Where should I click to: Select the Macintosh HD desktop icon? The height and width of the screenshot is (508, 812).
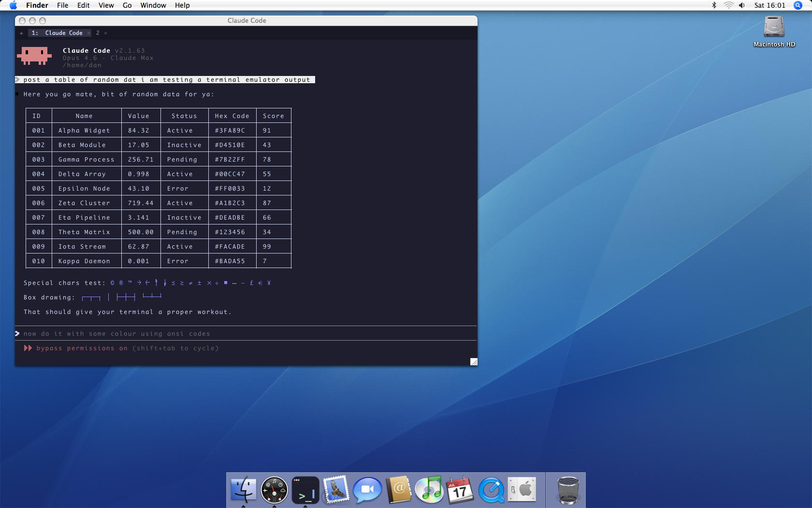coord(774,31)
